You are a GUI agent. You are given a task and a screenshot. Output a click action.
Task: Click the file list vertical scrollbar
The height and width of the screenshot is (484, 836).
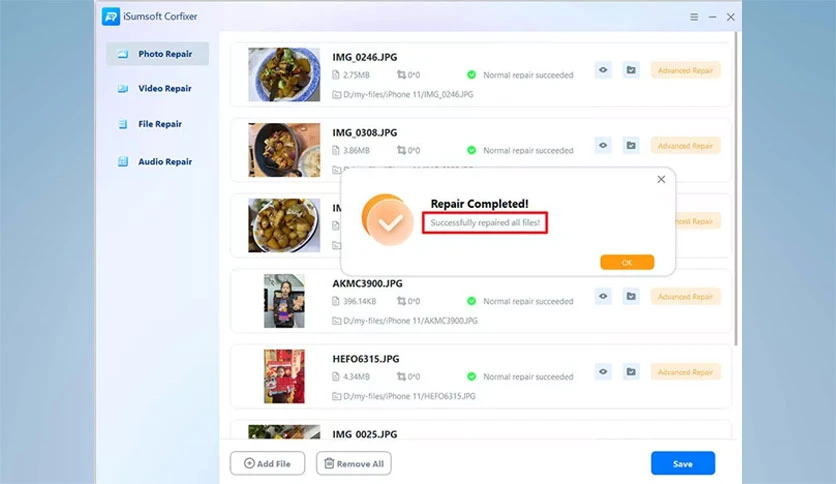(736, 189)
